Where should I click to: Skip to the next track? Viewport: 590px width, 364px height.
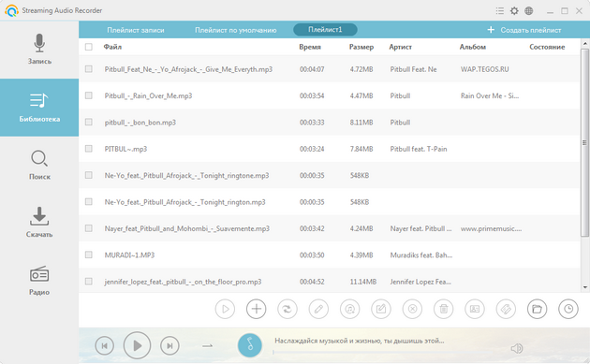pyautogui.click(x=170, y=345)
